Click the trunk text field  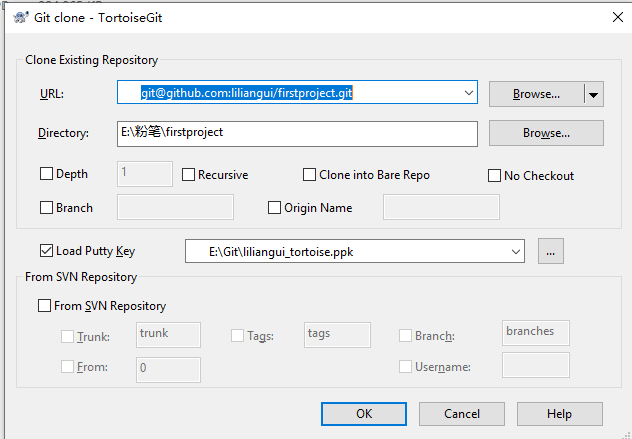[x=168, y=335]
